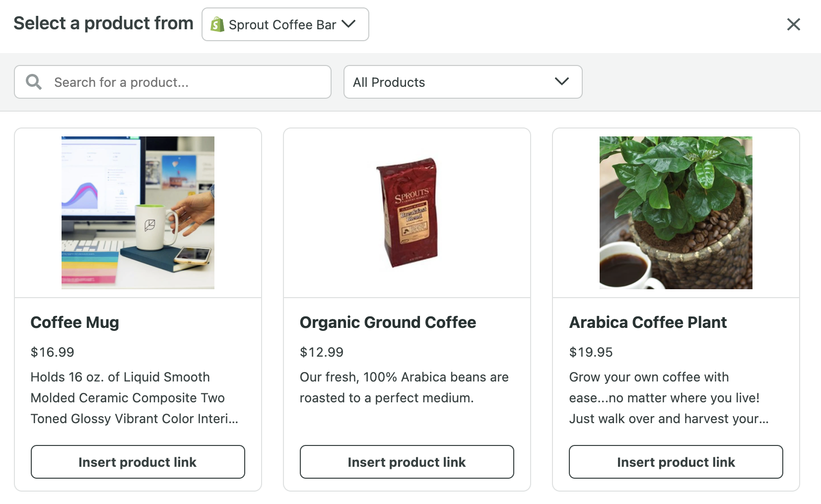
Task: Close the product selection dialog
Action: coord(793,24)
